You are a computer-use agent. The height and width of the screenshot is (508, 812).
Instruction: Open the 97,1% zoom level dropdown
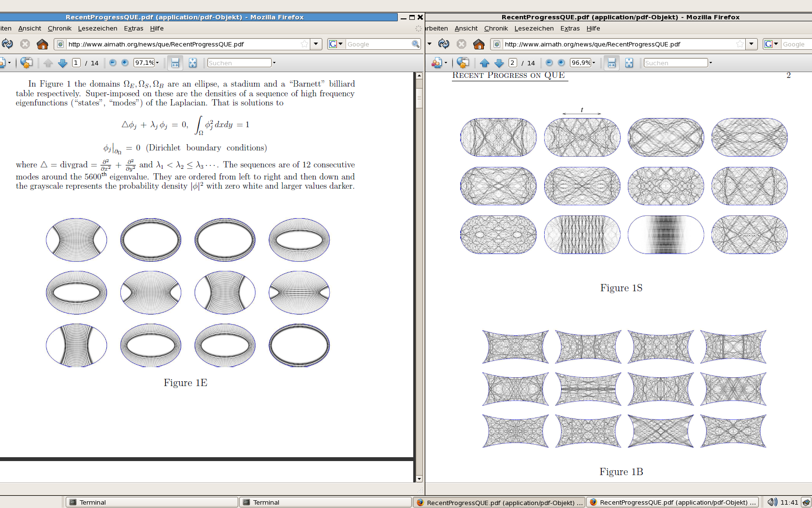click(157, 63)
